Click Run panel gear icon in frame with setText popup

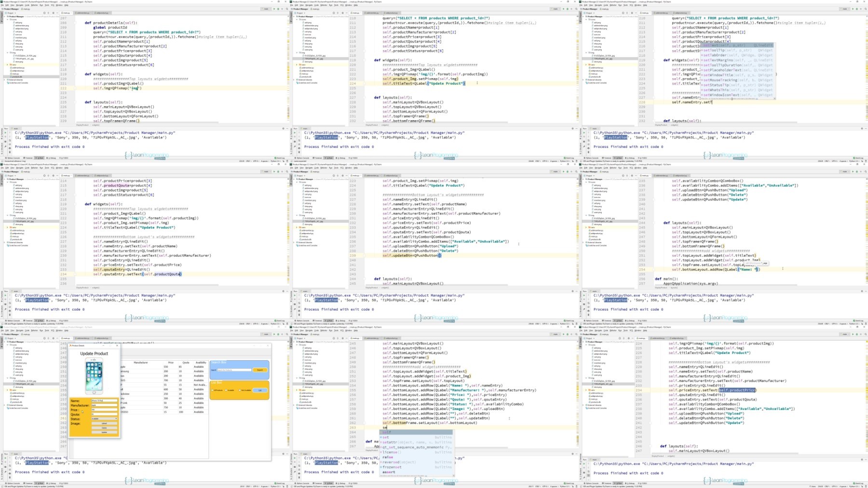click(x=862, y=128)
